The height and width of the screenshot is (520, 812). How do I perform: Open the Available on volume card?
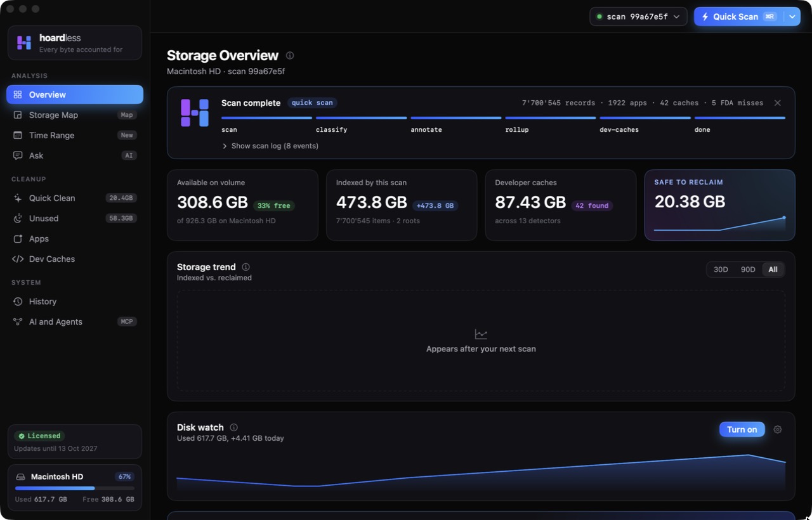(x=242, y=205)
